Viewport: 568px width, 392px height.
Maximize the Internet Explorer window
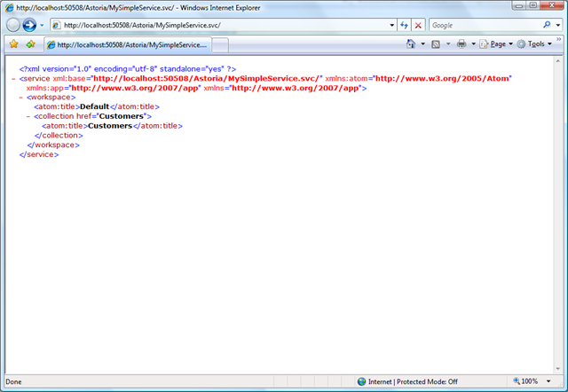point(532,5)
